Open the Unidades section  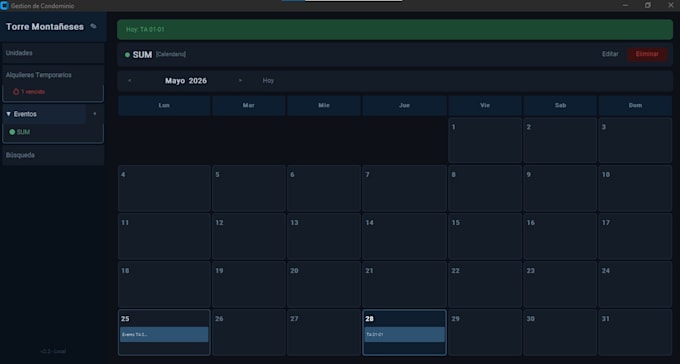[53, 53]
